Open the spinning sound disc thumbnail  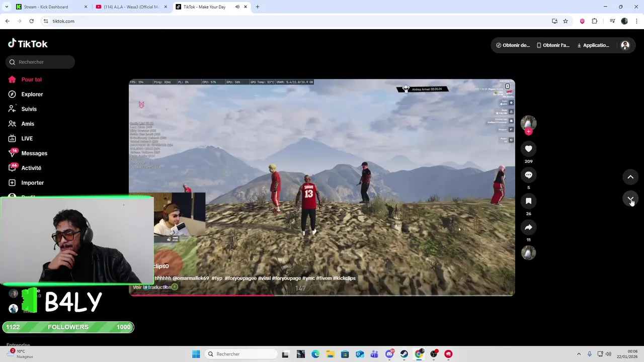528,253
